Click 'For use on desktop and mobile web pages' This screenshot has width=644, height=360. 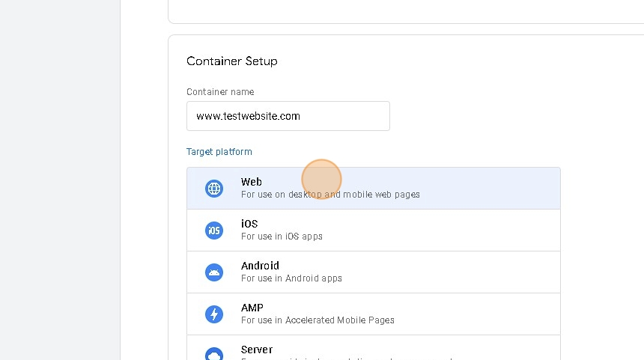(330, 195)
